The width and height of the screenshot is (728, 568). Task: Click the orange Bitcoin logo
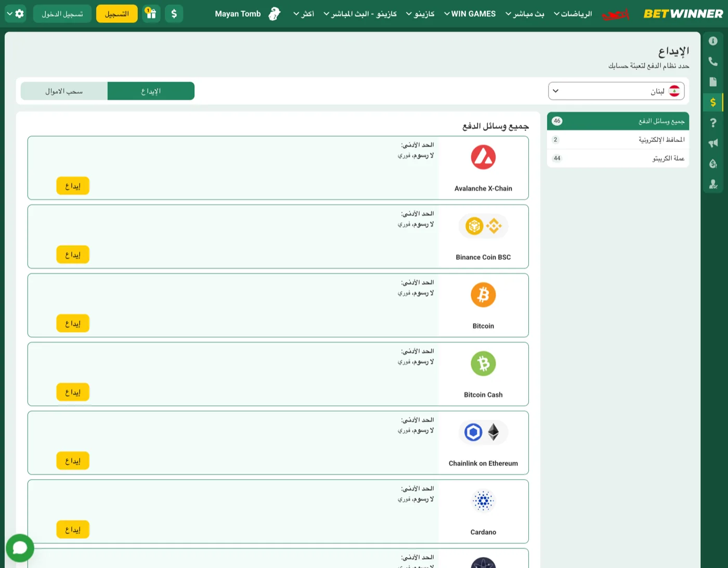coord(483,295)
